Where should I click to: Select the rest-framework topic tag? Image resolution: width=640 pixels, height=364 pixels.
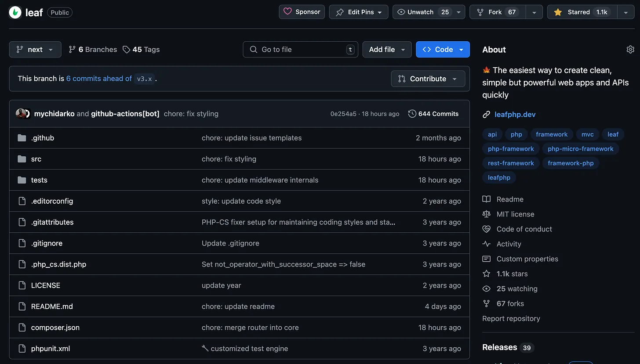(x=511, y=163)
